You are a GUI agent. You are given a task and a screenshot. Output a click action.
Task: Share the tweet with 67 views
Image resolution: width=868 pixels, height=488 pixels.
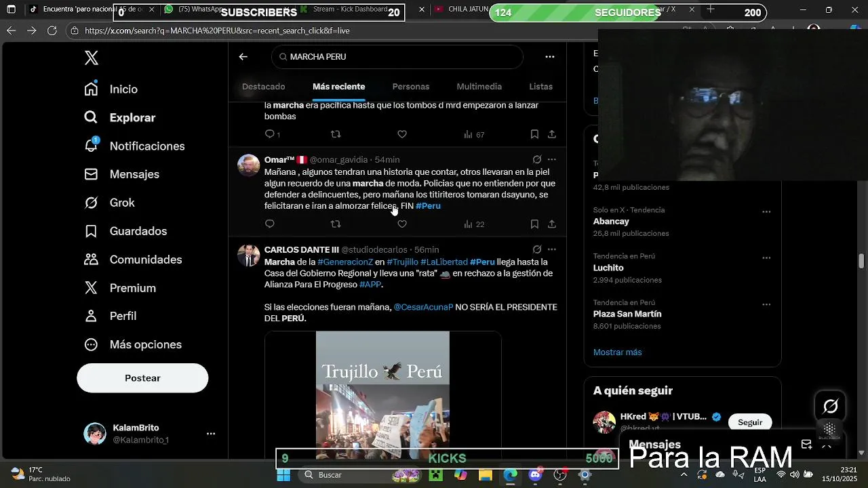click(552, 134)
